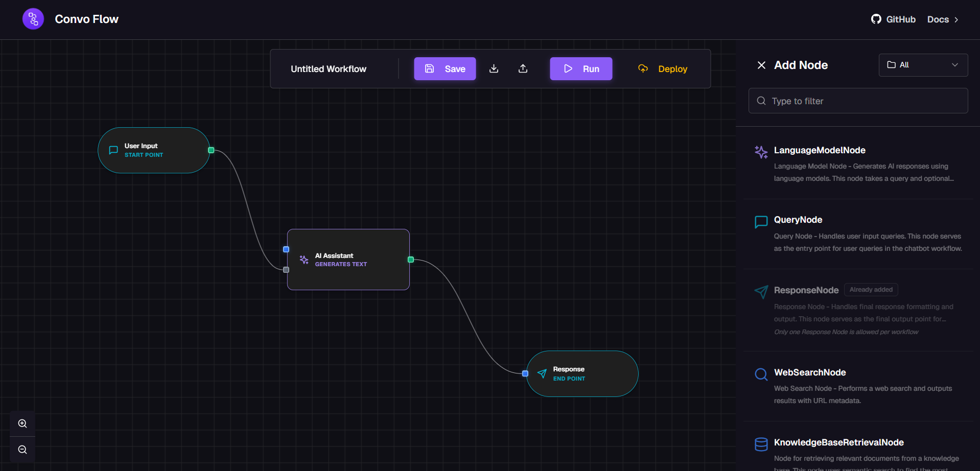980x471 pixels.
Task: Select the LanguageModelNode sparkle icon
Action: point(761,152)
